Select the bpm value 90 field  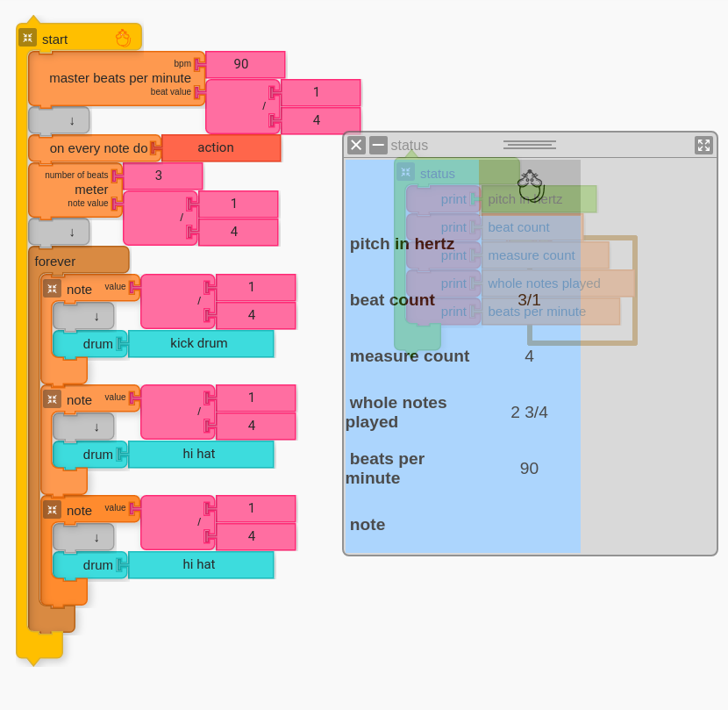point(245,64)
